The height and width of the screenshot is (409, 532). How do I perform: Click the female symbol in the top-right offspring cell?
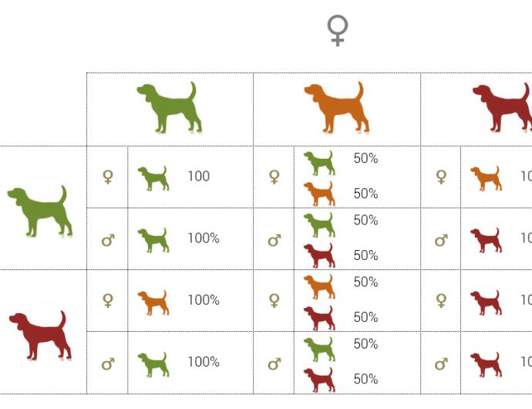441,177
